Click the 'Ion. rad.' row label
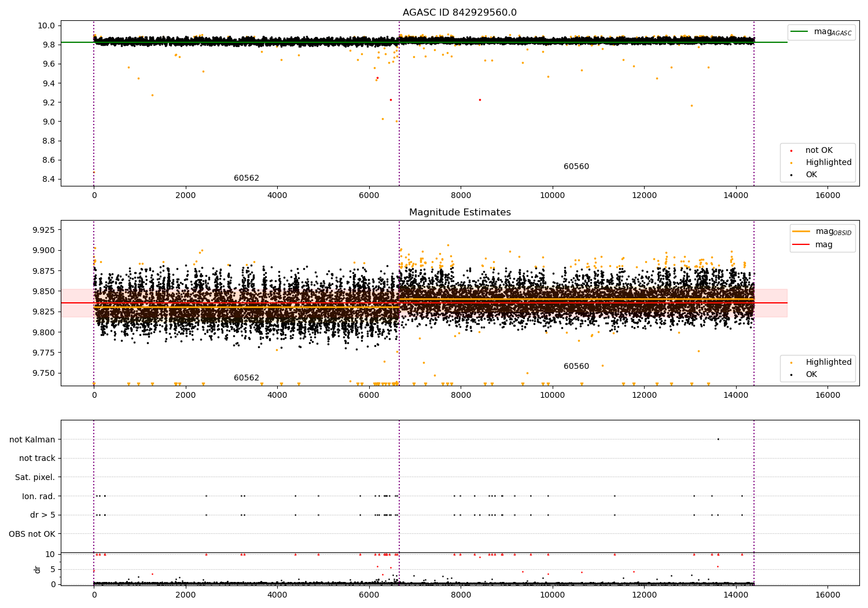The image size is (868, 608). pyautogui.click(x=39, y=496)
